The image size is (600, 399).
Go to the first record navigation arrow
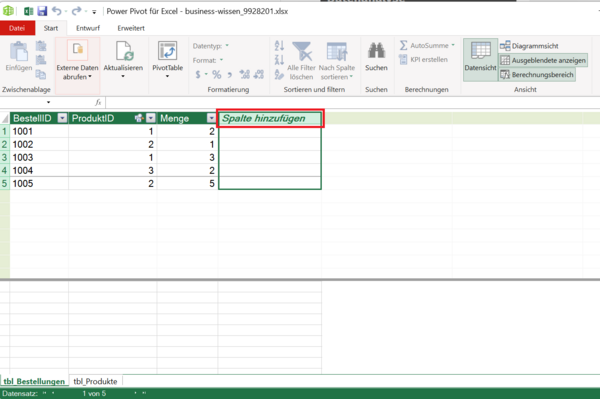point(44,393)
